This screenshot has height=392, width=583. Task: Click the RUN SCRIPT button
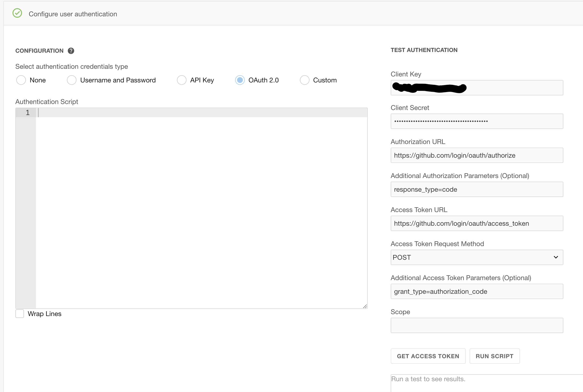tap(494, 356)
